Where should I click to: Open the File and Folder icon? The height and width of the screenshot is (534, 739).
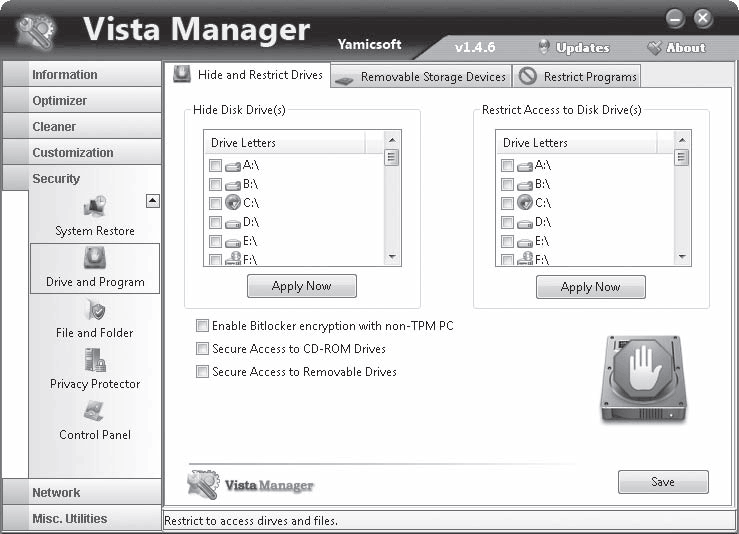pyautogui.click(x=95, y=310)
